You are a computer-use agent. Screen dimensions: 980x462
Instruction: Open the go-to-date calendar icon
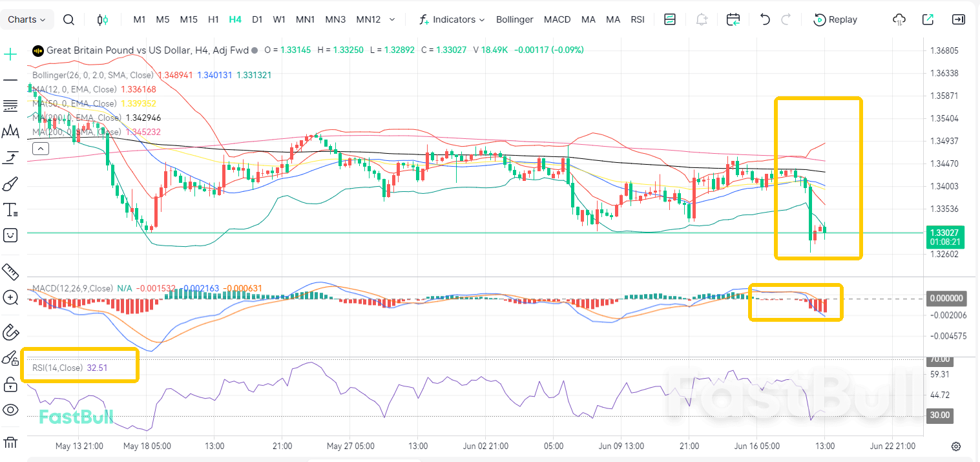pos(733,19)
